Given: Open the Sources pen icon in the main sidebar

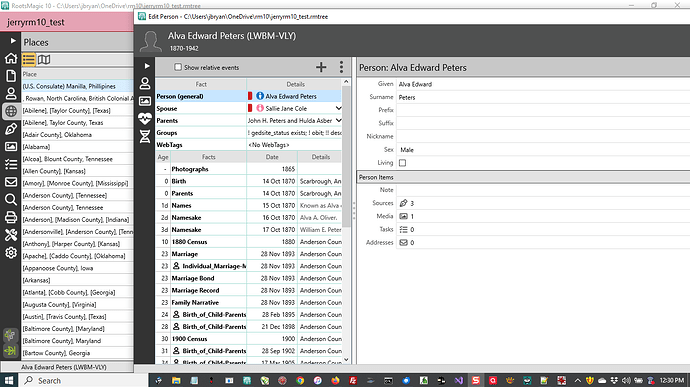Looking at the screenshot, I should click(11, 129).
